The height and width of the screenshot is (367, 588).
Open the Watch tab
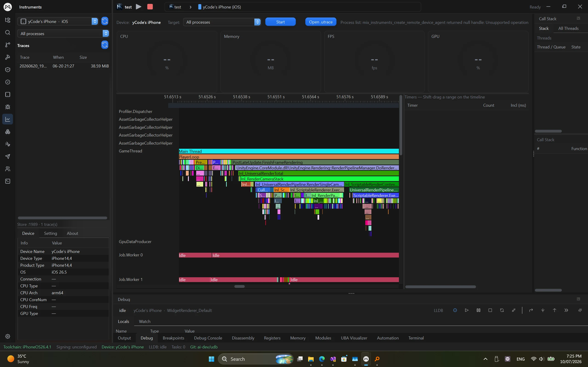[145, 321]
